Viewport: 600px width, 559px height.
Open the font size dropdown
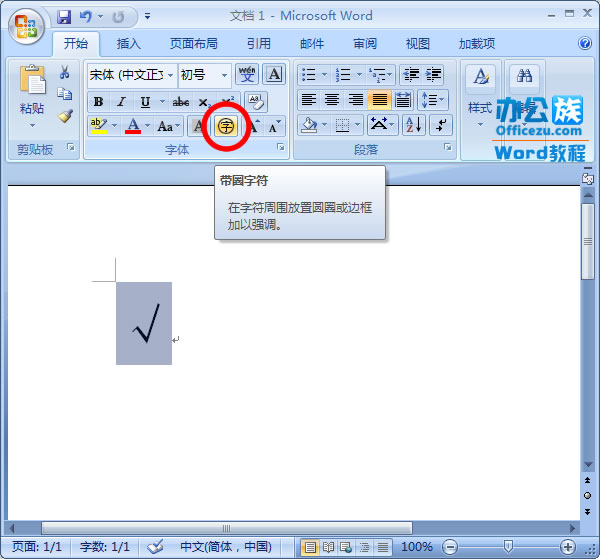(x=225, y=75)
